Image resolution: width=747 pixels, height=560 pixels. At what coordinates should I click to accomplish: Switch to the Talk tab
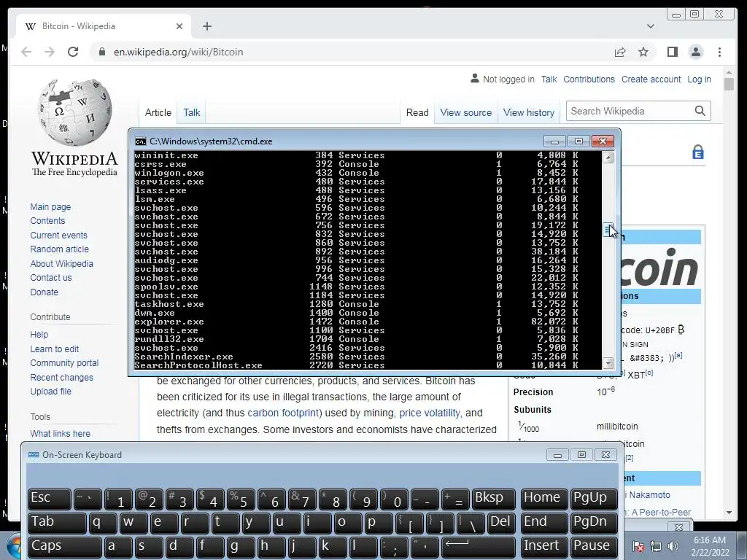(192, 112)
